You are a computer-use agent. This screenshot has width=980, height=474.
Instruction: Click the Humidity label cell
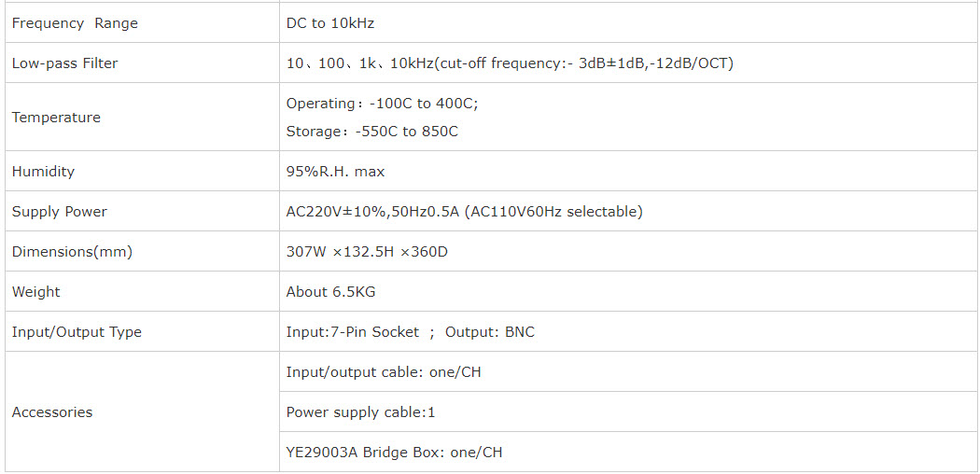tap(142, 171)
